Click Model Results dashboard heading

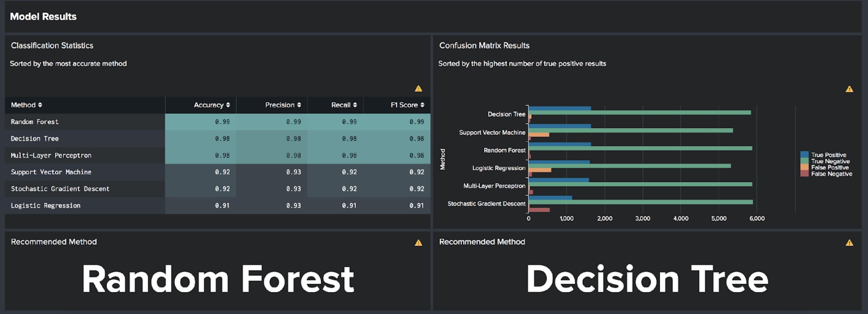click(43, 16)
